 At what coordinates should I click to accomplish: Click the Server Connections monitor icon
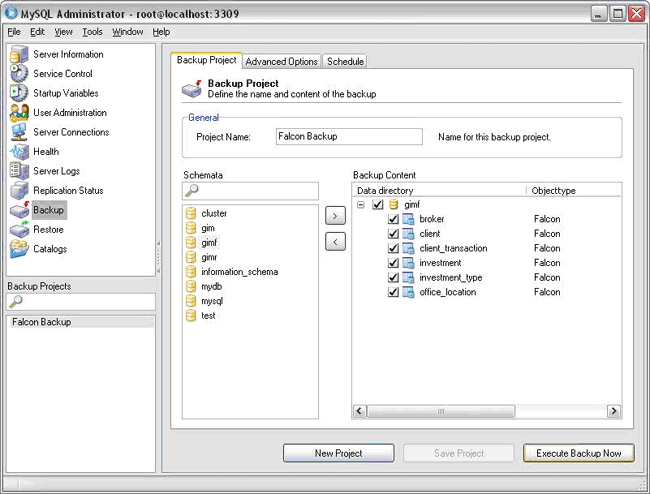(19, 132)
